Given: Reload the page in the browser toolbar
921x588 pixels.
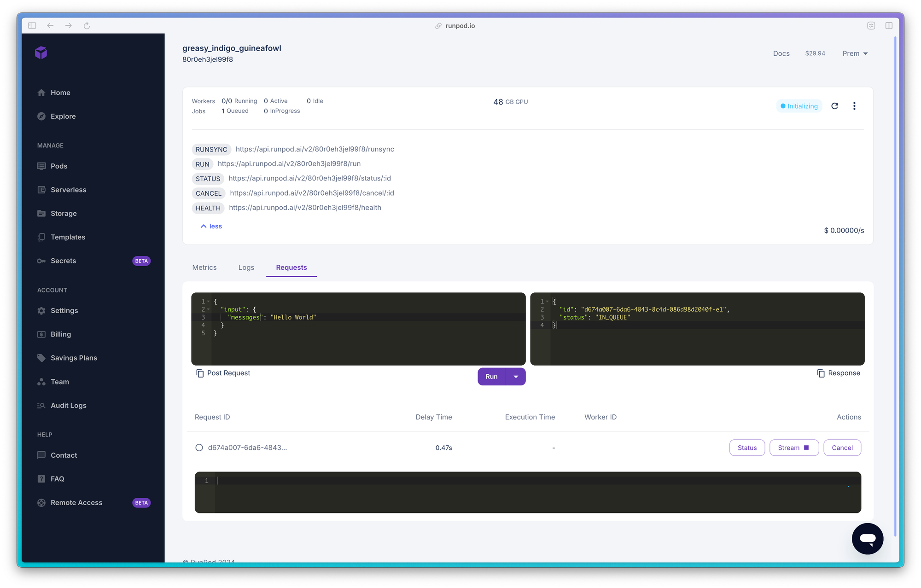Looking at the screenshot, I should (87, 26).
